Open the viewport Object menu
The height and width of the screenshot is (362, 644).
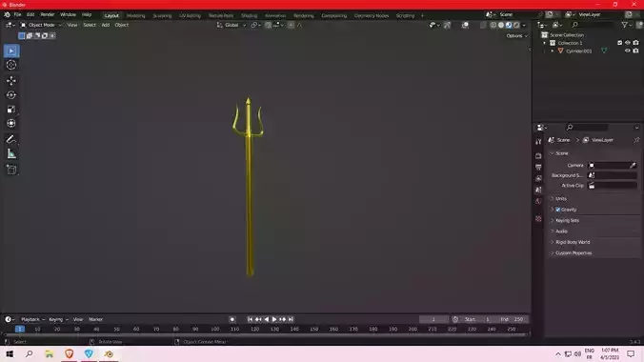(121, 25)
